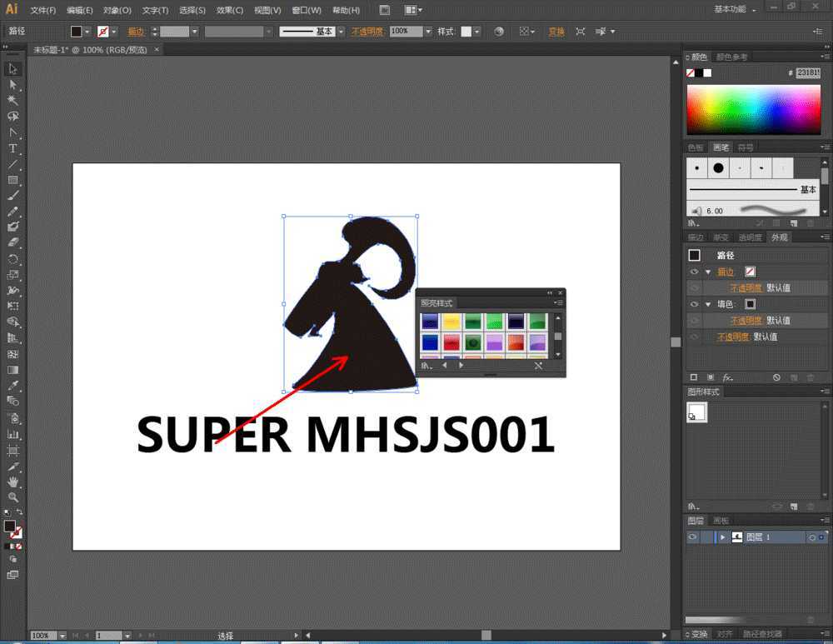
Task: Activate the Hand tool
Action: click(x=12, y=482)
